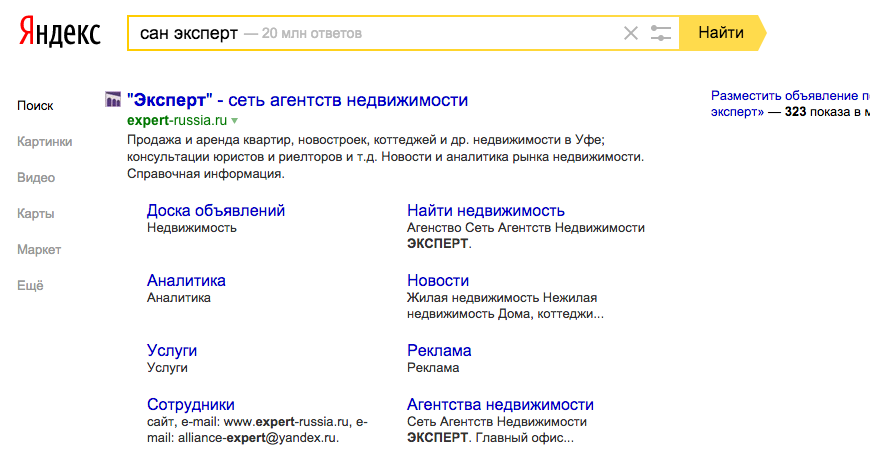Open the Аналитика sitelink
This screenshot has height=468, width=870.
pyautogui.click(x=186, y=280)
